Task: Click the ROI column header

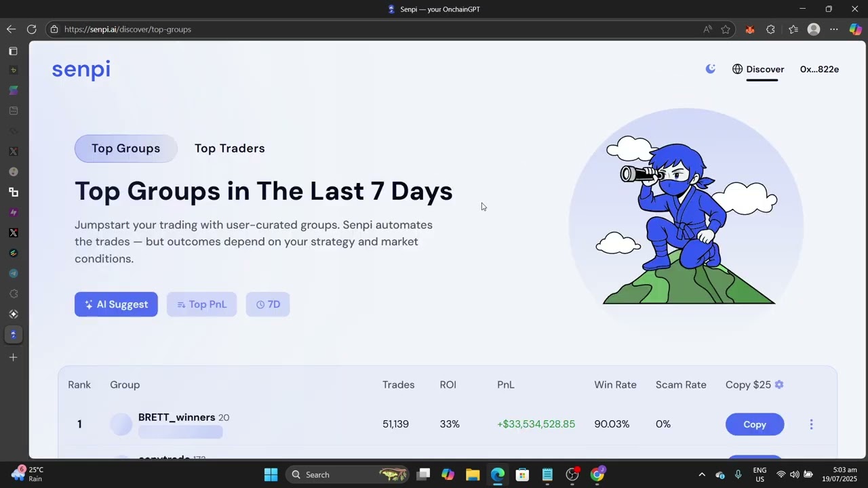Action: 448,384
